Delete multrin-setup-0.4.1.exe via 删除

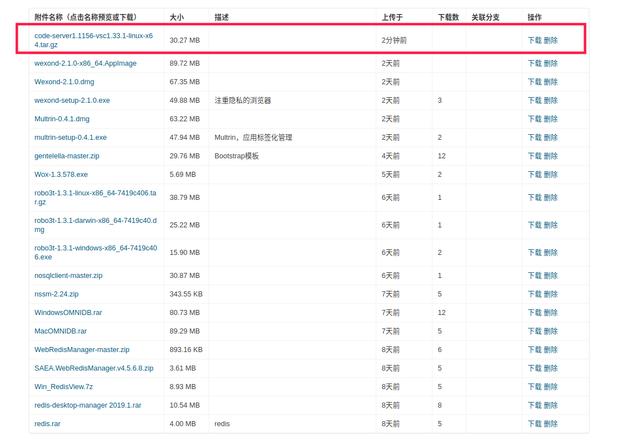tap(551, 137)
